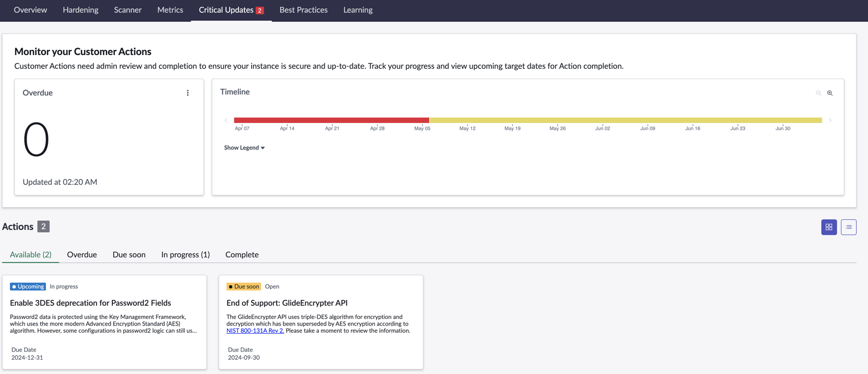The height and width of the screenshot is (374, 868).
Task: Show In progress (1) actions
Action: point(185,255)
